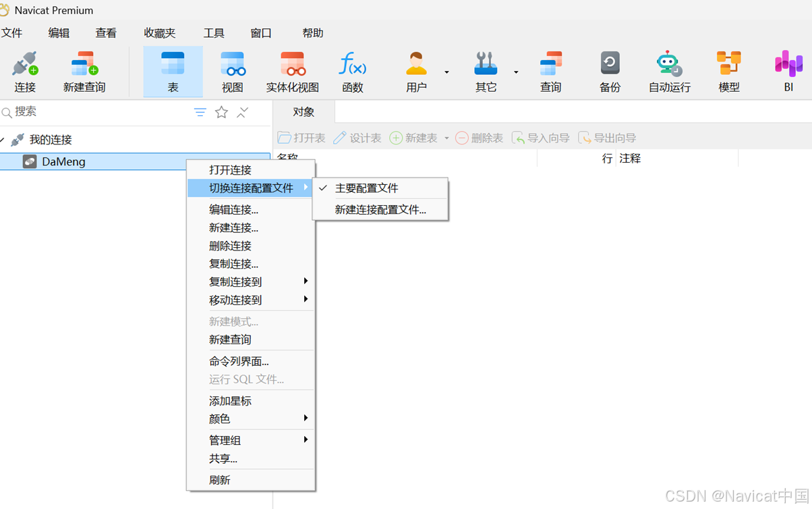The height and width of the screenshot is (509, 812).
Task: Click the 设计表 (Design Table) button
Action: point(357,138)
